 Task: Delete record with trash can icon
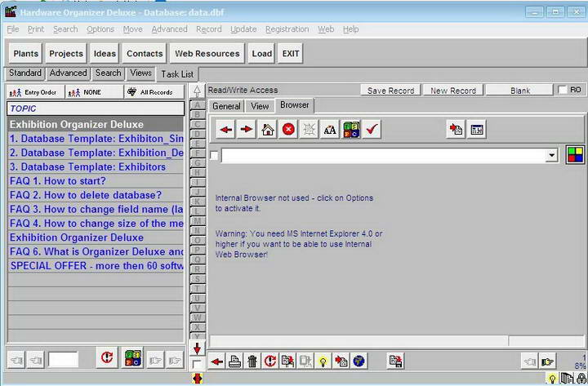[x=252, y=362]
